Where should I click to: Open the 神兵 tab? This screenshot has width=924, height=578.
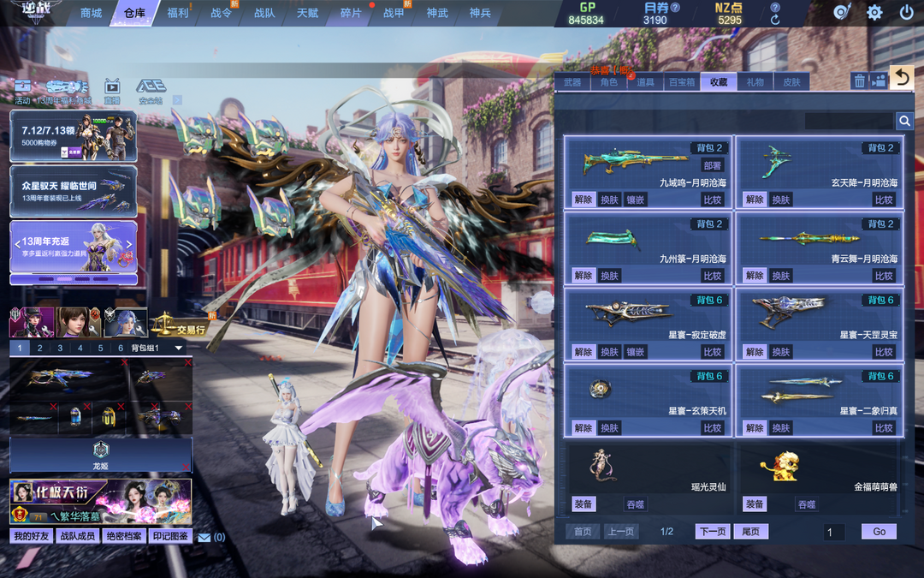480,13
